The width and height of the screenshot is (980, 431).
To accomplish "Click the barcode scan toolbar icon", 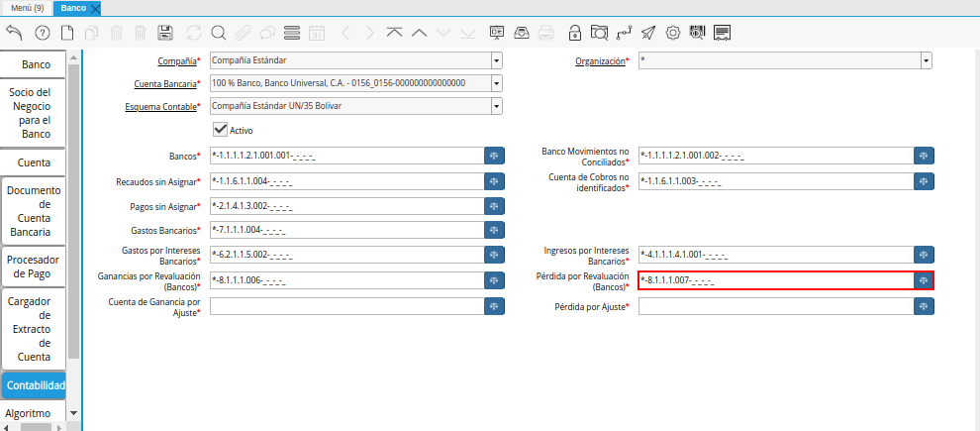I will click(x=698, y=33).
